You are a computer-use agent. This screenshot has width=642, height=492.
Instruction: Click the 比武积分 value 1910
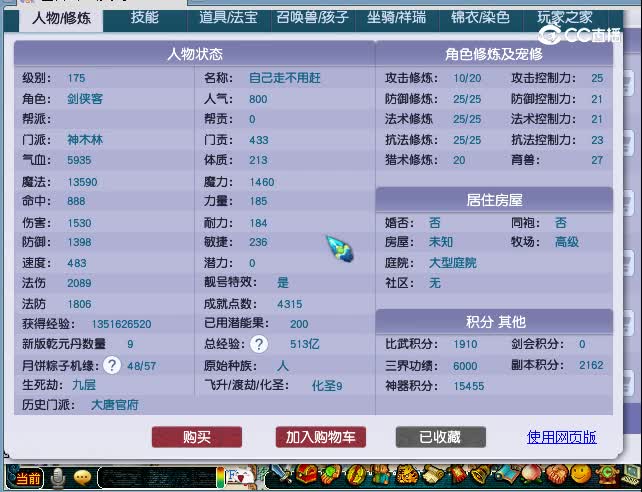pos(465,344)
